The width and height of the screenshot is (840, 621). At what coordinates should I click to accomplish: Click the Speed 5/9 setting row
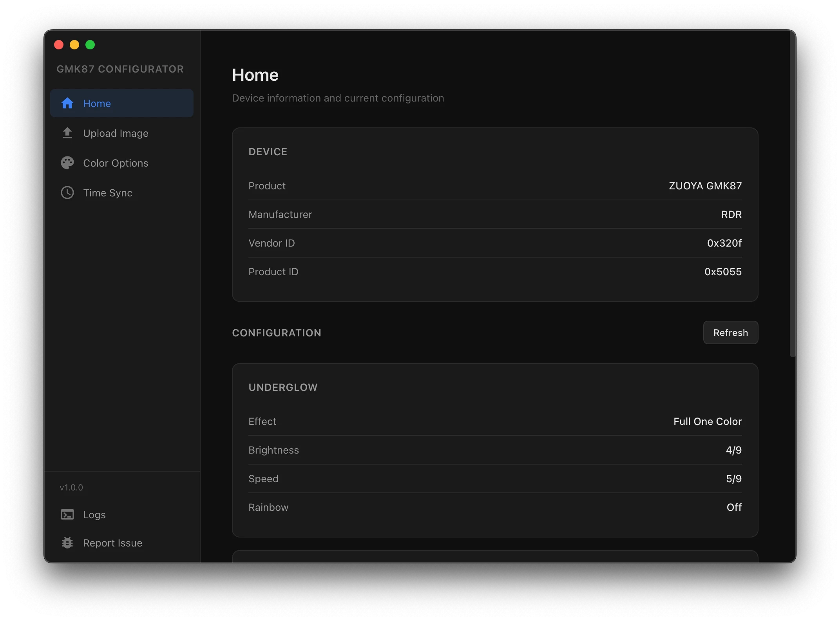495,478
